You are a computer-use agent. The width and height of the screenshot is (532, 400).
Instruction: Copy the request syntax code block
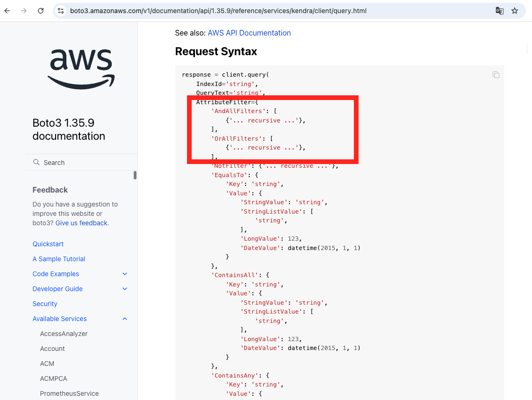tap(496, 75)
